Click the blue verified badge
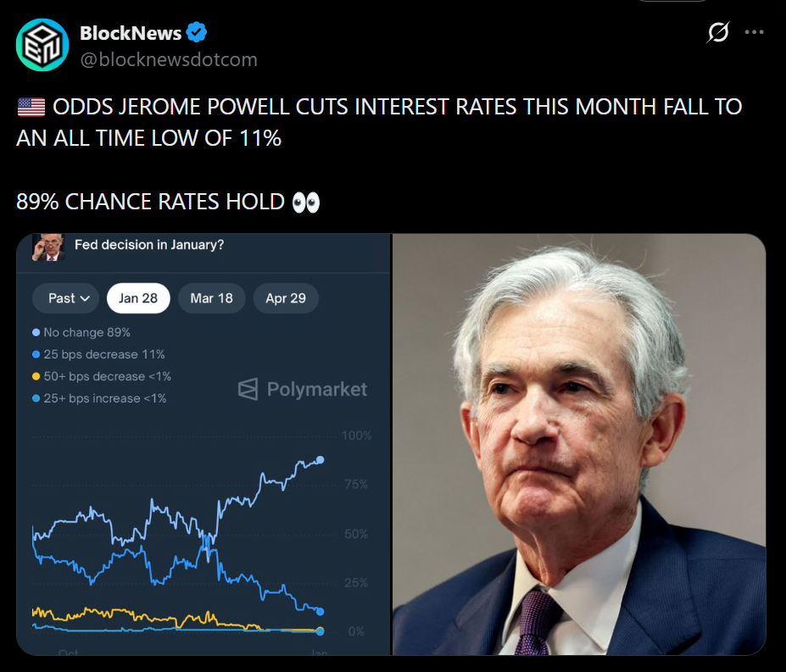The image size is (786, 672). (197, 33)
